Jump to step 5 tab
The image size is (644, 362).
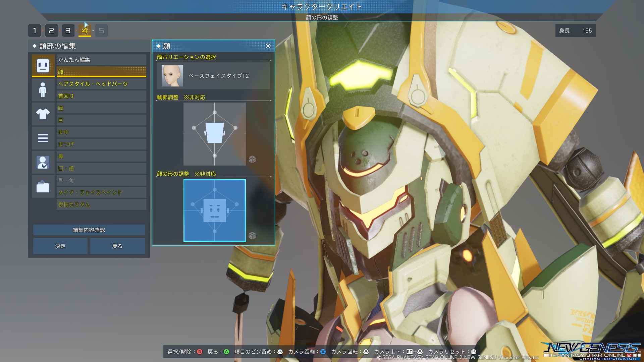click(x=102, y=31)
